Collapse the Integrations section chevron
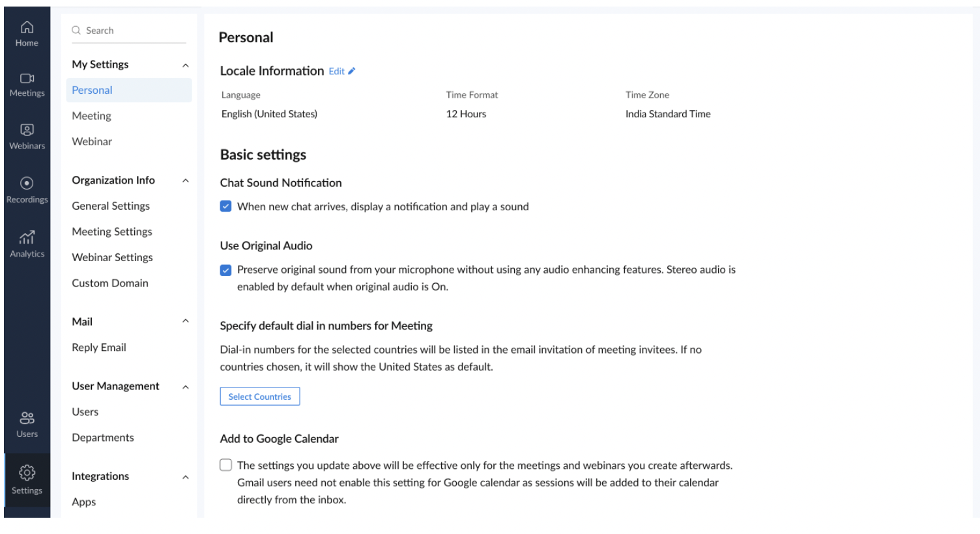This screenshot has width=980, height=534. 186,477
